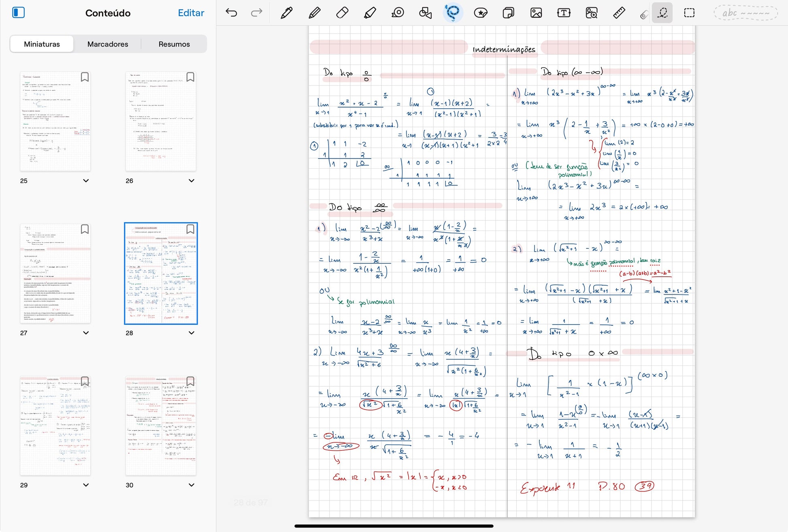Select the fountain pen tool
The image size is (788, 532).
286,13
